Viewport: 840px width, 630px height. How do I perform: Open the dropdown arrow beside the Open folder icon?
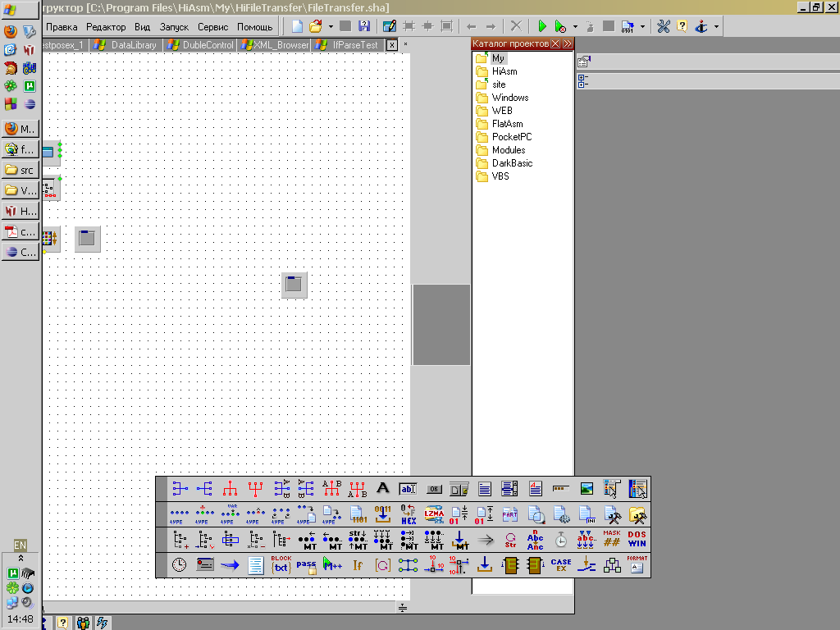coord(331,26)
